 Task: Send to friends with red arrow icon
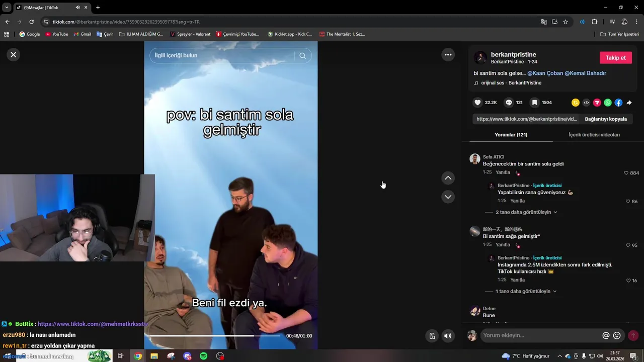click(x=597, y=103)
